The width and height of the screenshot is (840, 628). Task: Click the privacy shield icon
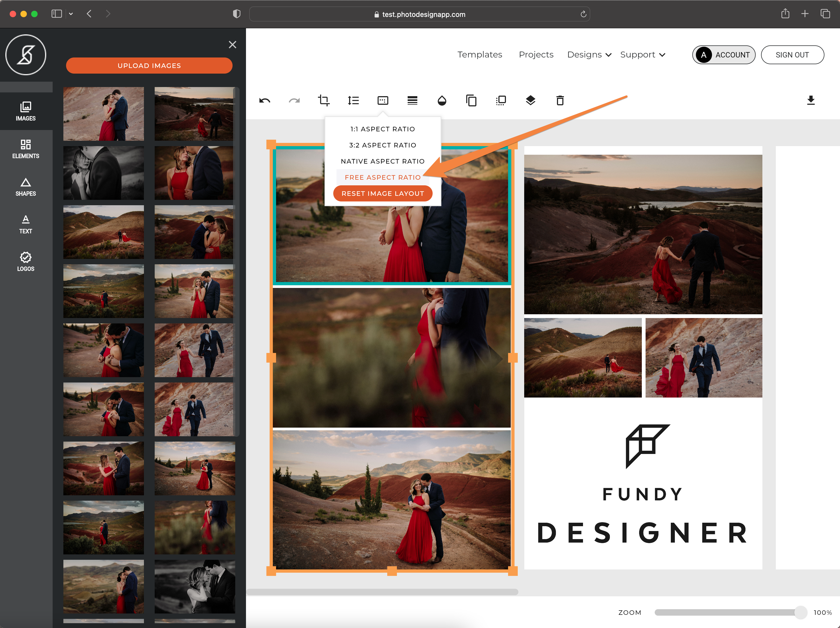tap(237, 14)
